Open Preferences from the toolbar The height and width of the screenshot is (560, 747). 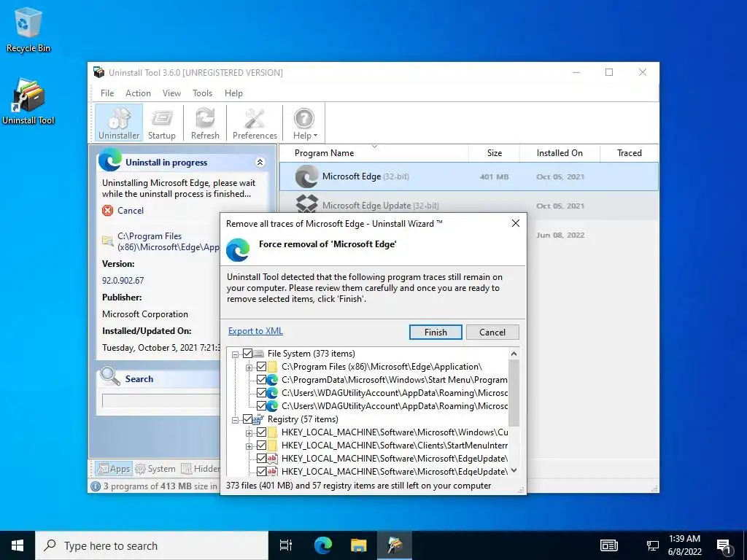tap(255, 122)
